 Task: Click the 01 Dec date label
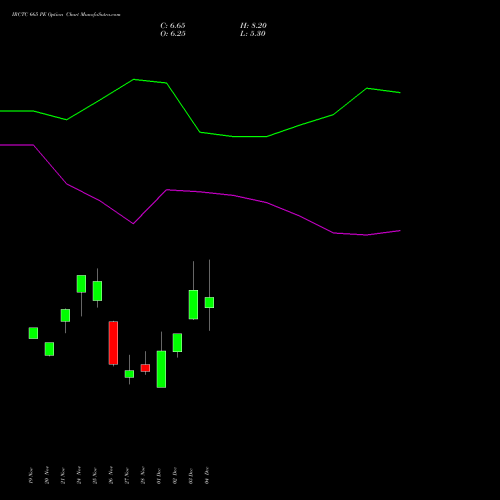point(159,476)
